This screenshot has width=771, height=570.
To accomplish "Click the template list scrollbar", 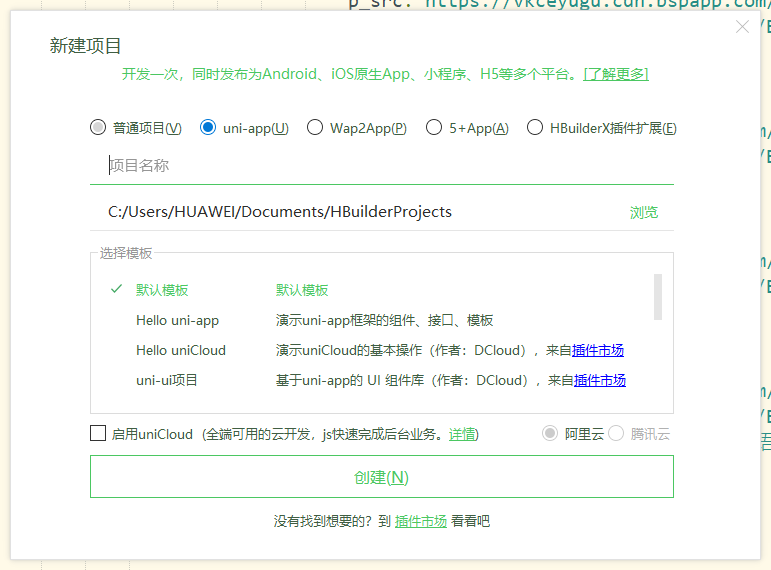I will click(658, 297).
